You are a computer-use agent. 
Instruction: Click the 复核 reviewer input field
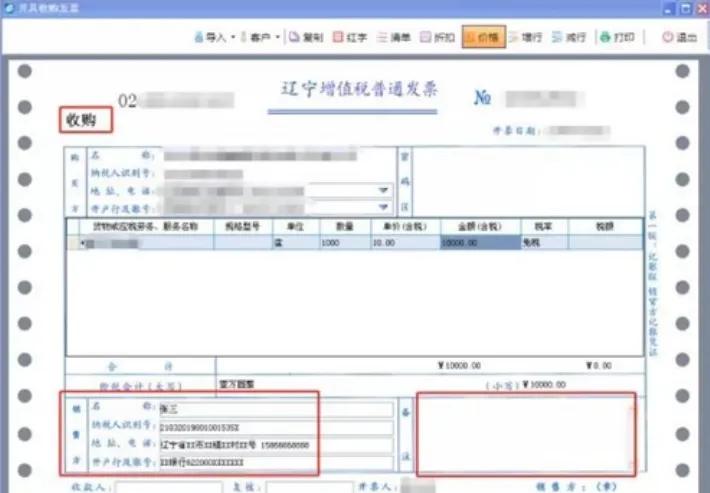click(310, 487)
